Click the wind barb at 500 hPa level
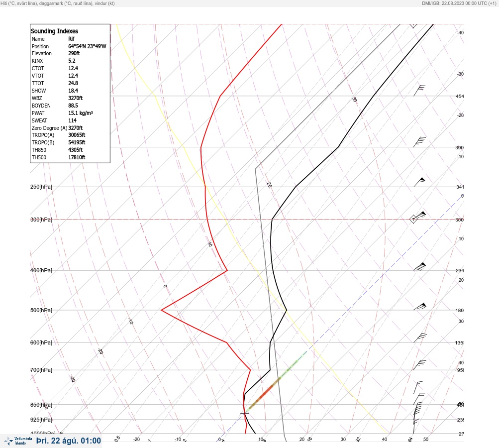 click(x=420, y=307)
